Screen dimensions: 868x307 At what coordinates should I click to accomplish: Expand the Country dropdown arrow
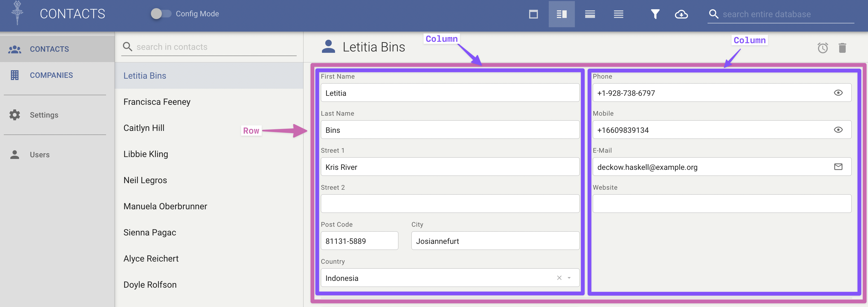coord(569,278)
